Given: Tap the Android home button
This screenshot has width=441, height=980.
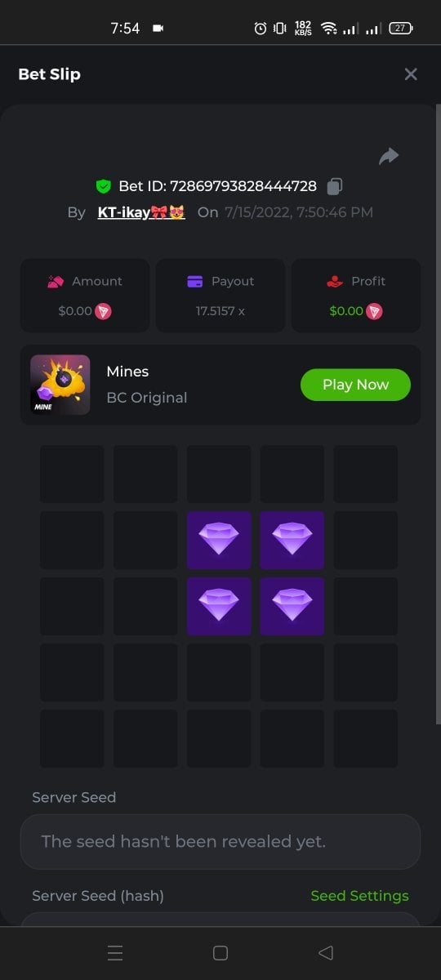Looking at the screenshot, I should click(220, 952).
